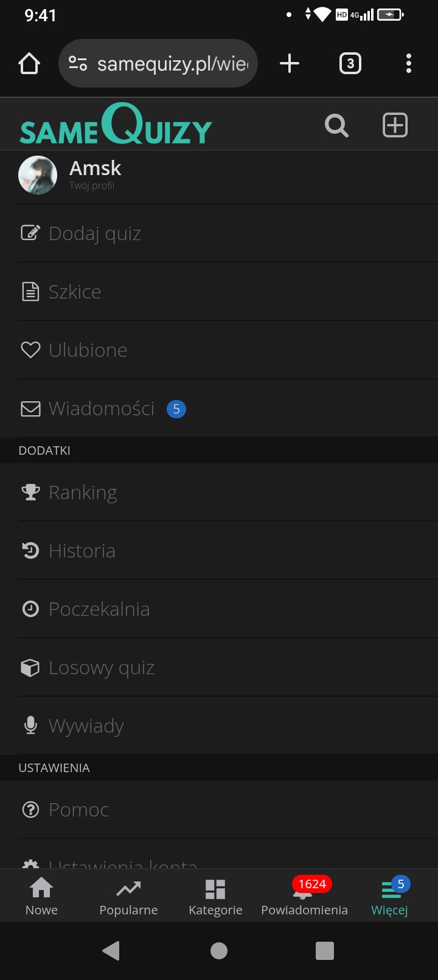Switch to the Popularne tab

(x=128, y=897)
